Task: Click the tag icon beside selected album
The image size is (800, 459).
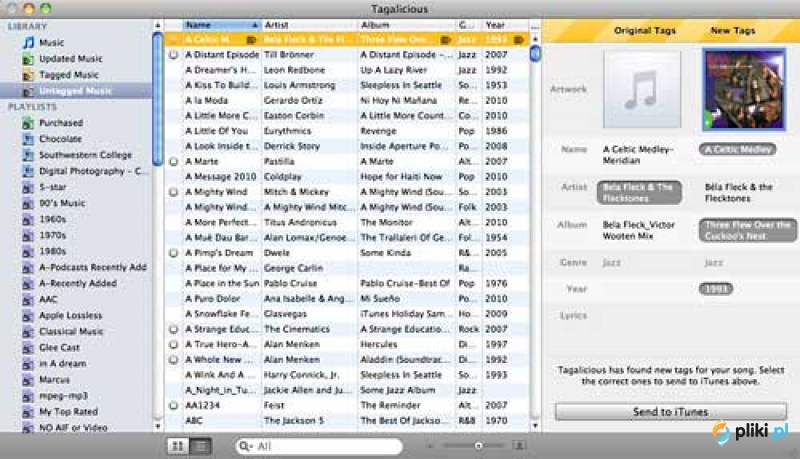Action: coord(445,39)
